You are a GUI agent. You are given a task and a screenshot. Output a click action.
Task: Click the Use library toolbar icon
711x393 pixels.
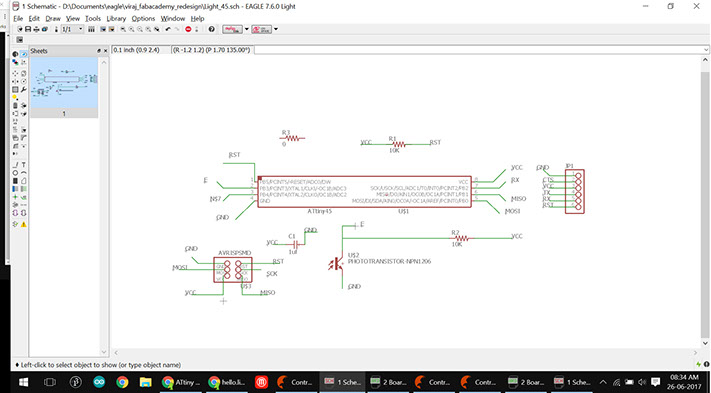[x=91, y=29]
